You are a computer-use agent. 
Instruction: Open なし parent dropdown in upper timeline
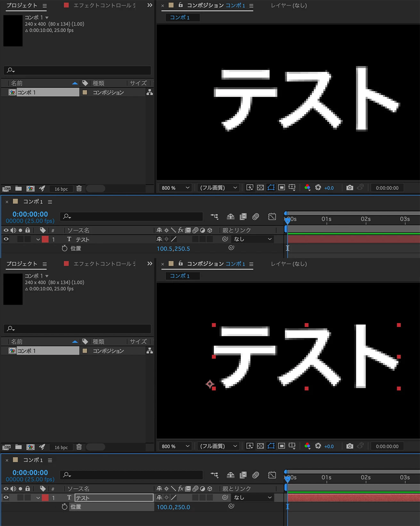click(252, 239)
